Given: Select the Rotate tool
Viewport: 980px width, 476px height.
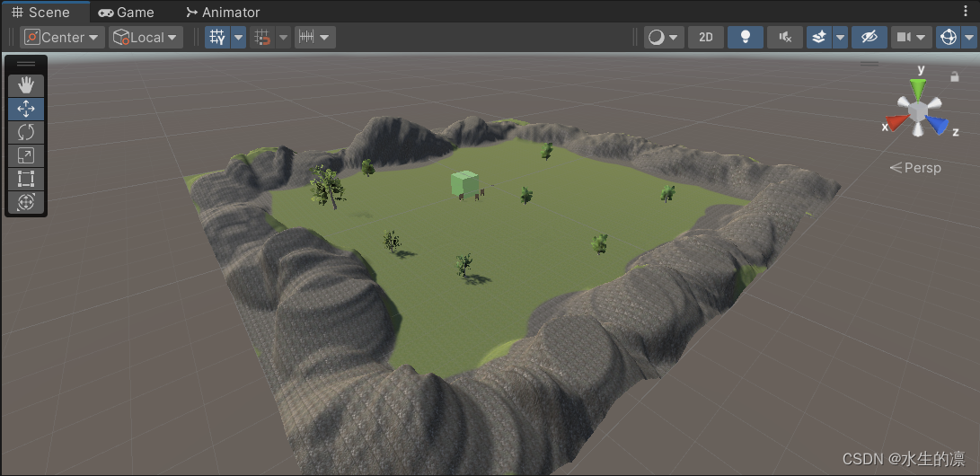Looking at the screenshot, I should point(26,132).
